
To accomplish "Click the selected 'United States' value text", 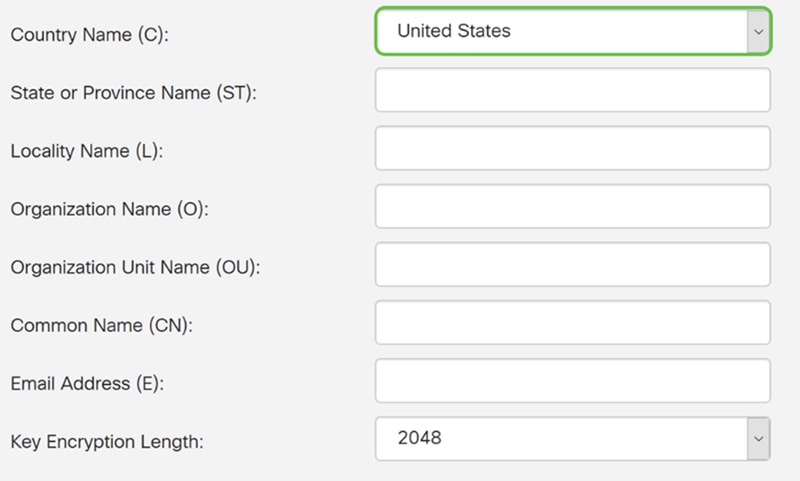I will coord(453,32).
